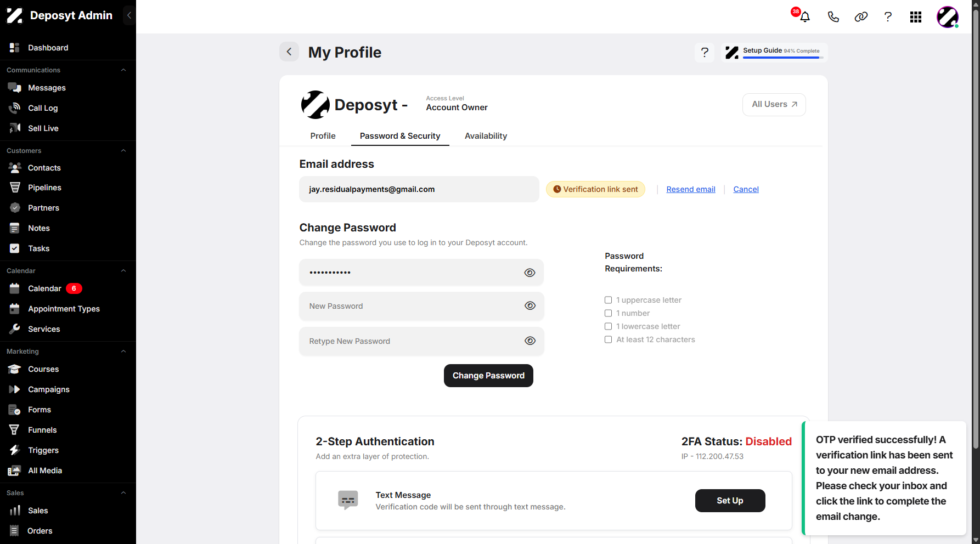Viewport: 980px width, 544px height.
Task: Click the Change Password button
Action: point(488,376)
